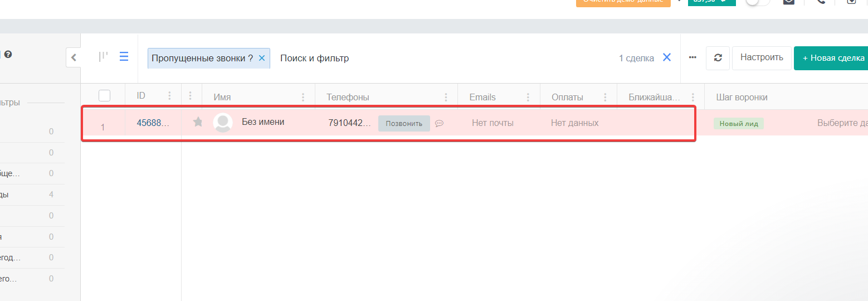Viewport: 868px width, 301px height.
Task: Click phone number 7910442…
Action: [349, 123]
